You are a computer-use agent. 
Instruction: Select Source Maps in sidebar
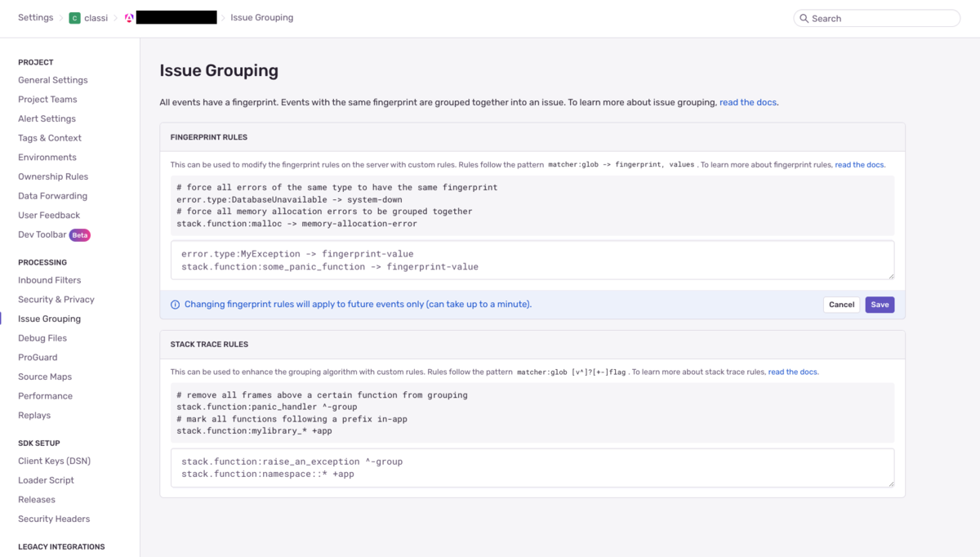pos(45,377)
